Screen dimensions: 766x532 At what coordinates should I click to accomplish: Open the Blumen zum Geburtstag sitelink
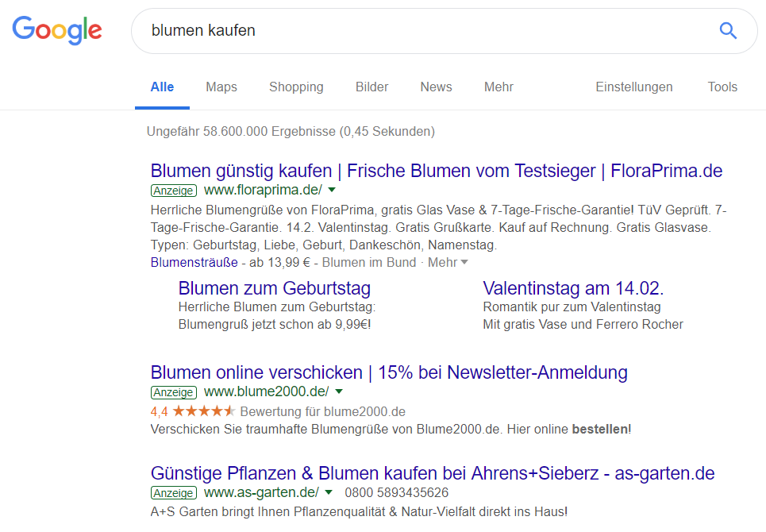274,288
